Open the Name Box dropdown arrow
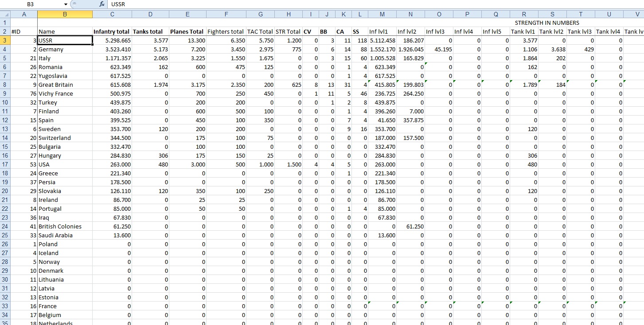Image resolution: width=644 pixels, height=325 pixels. [66, 4]
